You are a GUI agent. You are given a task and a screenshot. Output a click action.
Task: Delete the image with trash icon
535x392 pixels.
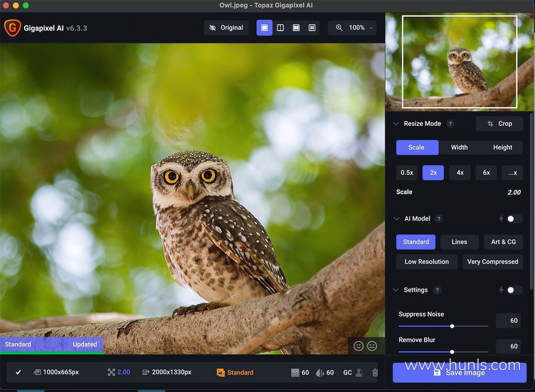pyautogui.click(x=375, y=372)
